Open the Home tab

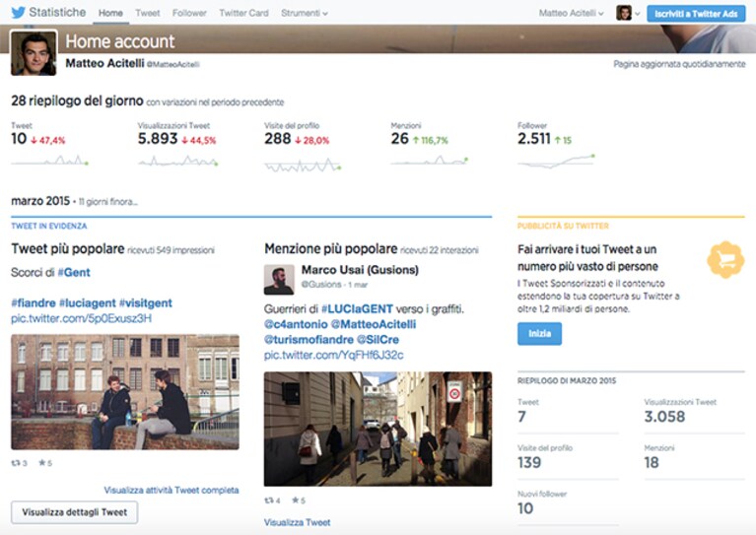click(x=110, y=13)
